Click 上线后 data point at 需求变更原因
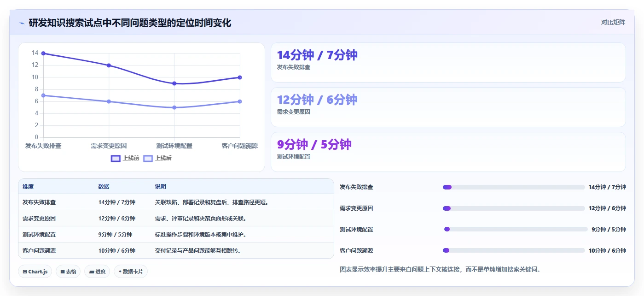The width and height of the screenshot is (644, 296). (109, 101)
